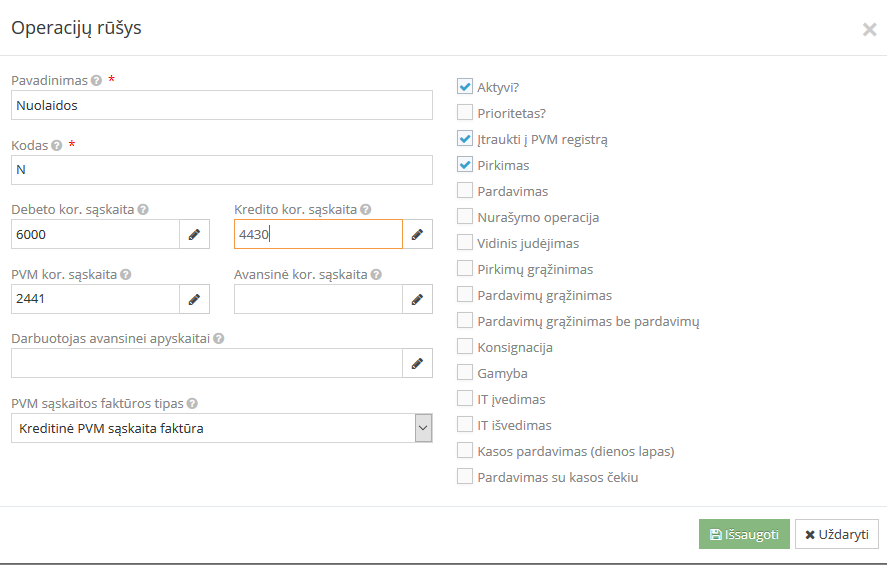Click the help icon next to Pavadinimas
The image size is (887, 565).
click(x=96, y=80)
